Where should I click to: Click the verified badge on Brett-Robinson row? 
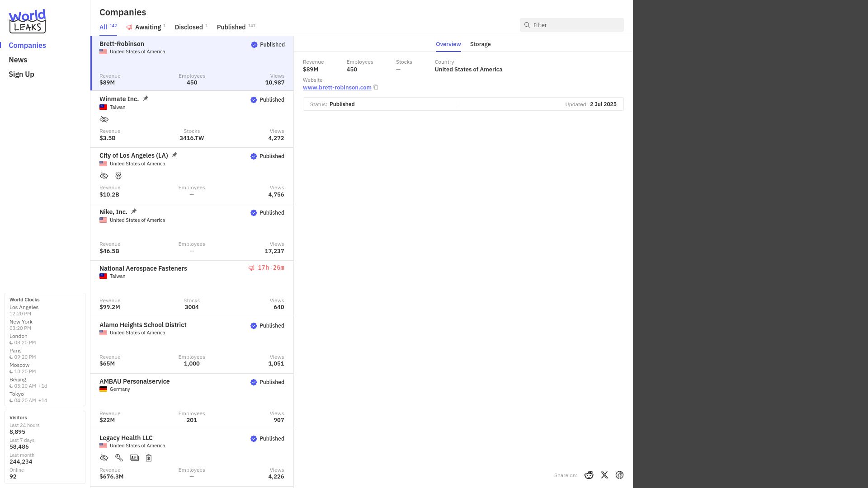click(254, 45)
